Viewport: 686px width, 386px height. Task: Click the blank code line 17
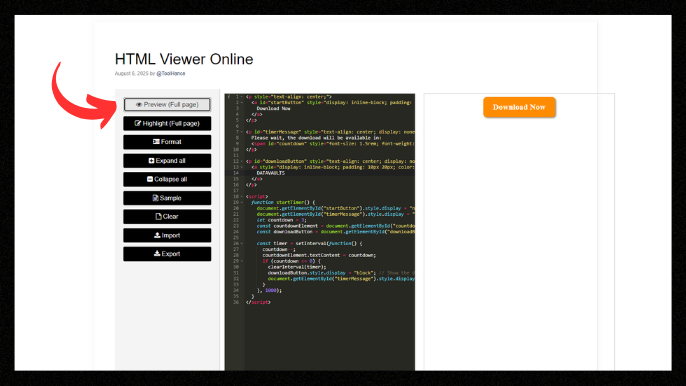pyautogui.click(x=328, y=191)
